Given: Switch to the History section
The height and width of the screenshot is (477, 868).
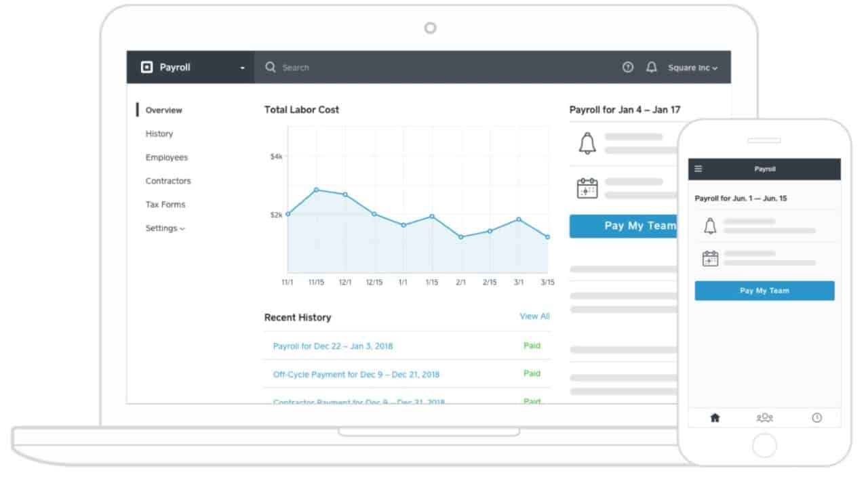Looking at the screenshot, I should (159, 133).
